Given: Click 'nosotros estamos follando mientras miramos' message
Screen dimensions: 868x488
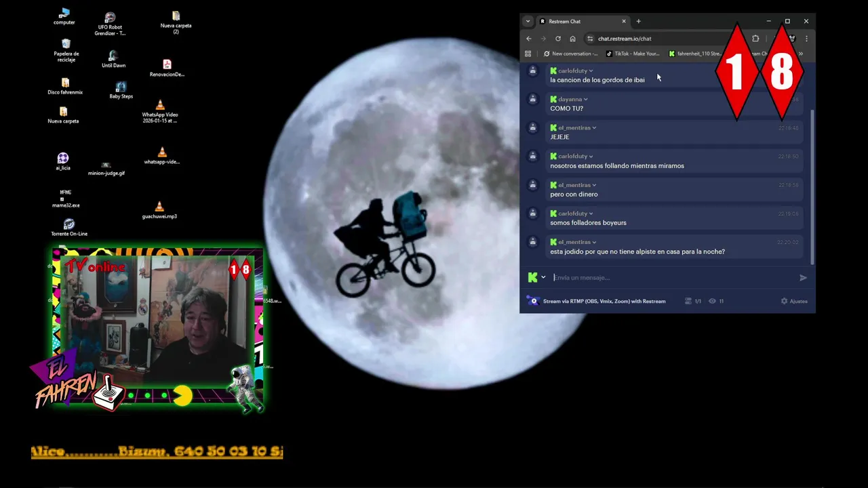Looking at the screenshot, I should [617, 165].
